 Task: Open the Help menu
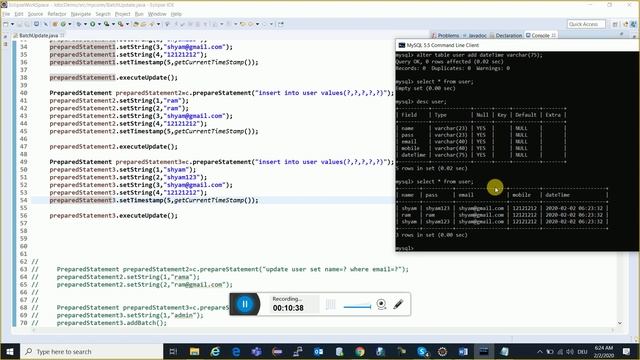pos(176,14)
